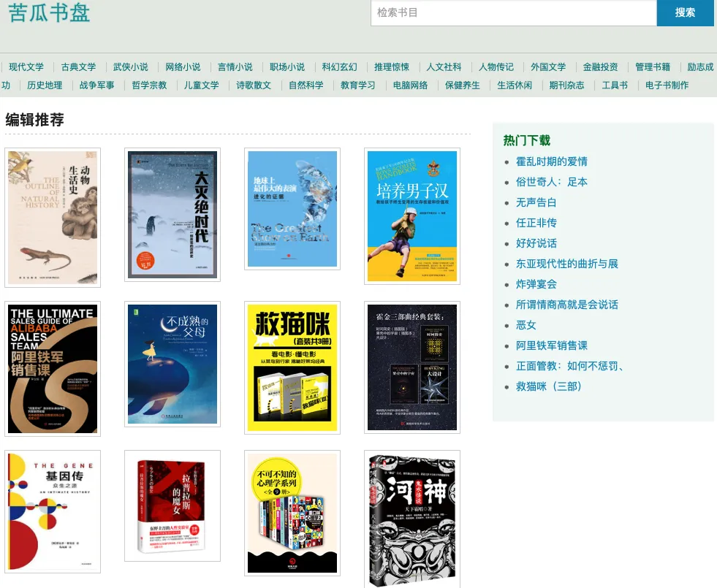Open 阿里铁军销售课 sidebar link
This screenshot has width=717, height=588.
tap(552, 345)
